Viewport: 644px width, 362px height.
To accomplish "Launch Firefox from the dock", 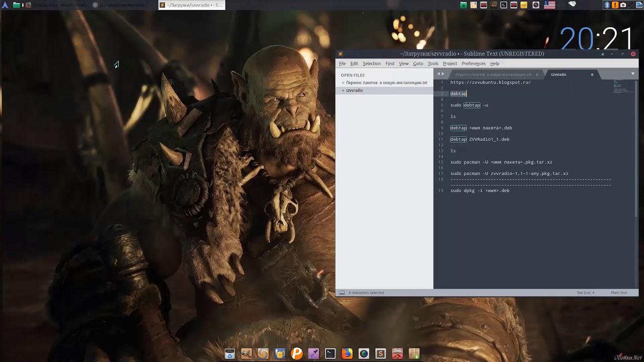I will tap(347, 353).
